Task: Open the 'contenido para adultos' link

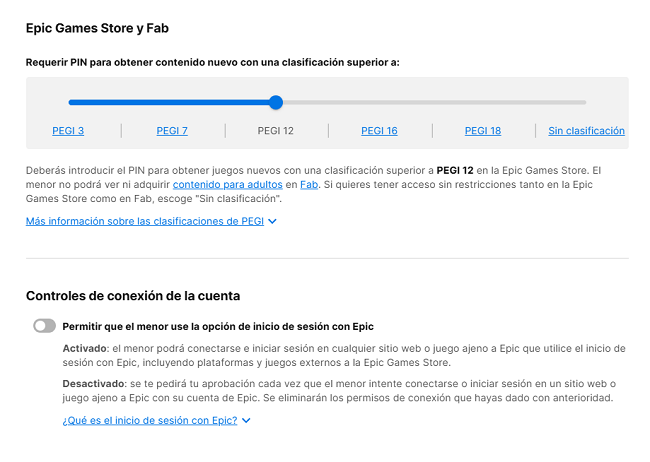Action: (x=227, y=185)
